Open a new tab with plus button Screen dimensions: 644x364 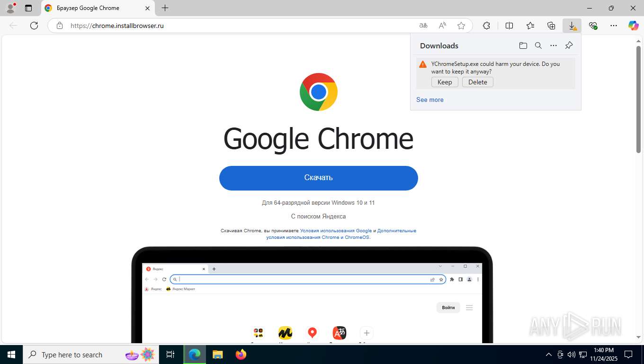(165, 8)
